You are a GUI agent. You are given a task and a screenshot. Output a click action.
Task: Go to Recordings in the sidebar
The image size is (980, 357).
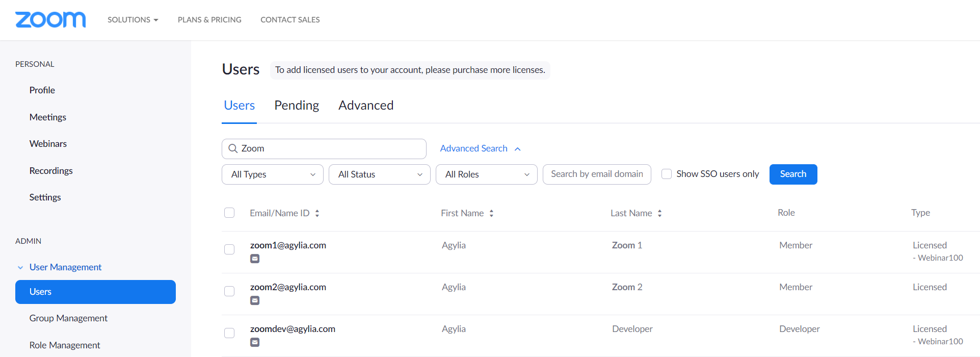coord(51,171)
